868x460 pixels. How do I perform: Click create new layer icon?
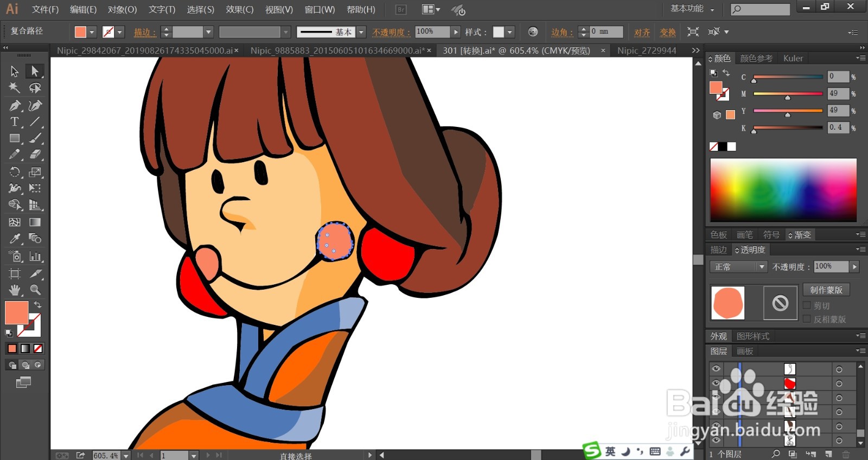(x=828, y=454)
